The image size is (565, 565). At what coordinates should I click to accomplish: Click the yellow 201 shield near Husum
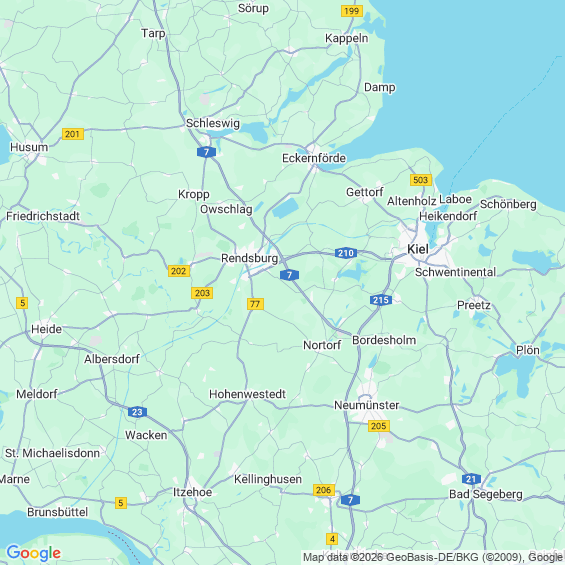point(73,134)
